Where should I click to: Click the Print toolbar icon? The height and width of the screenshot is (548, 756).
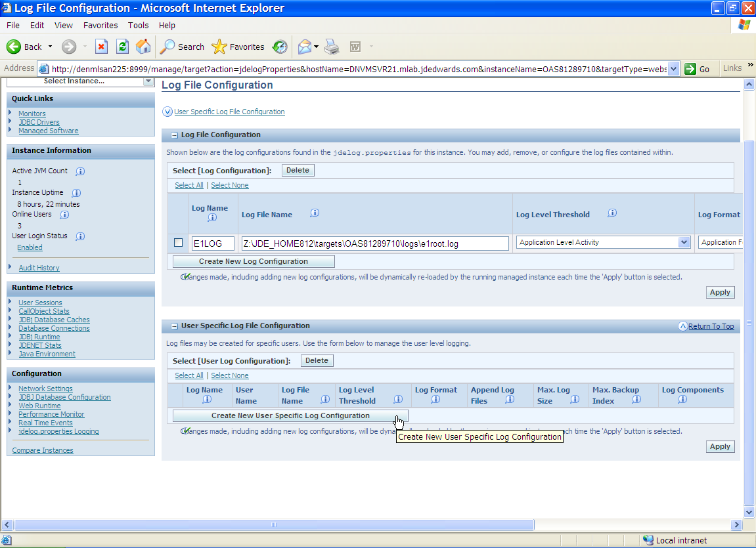pyautogui.click(x=332, y=47)
